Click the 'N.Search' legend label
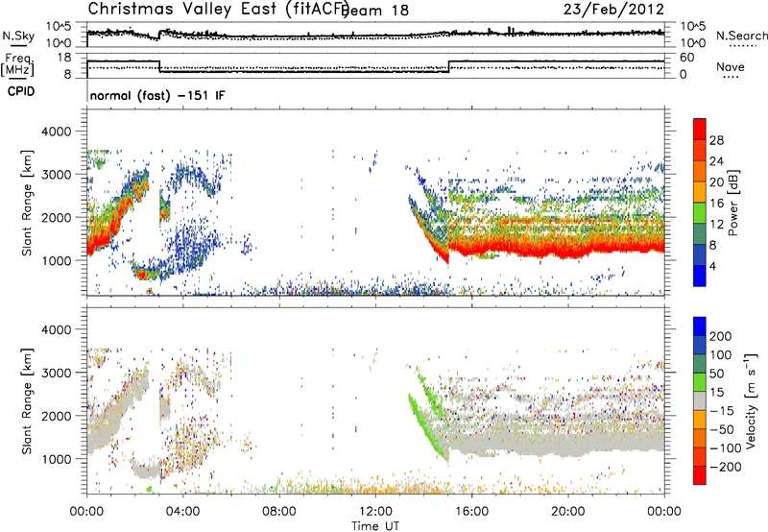 [x=741, y=36]
